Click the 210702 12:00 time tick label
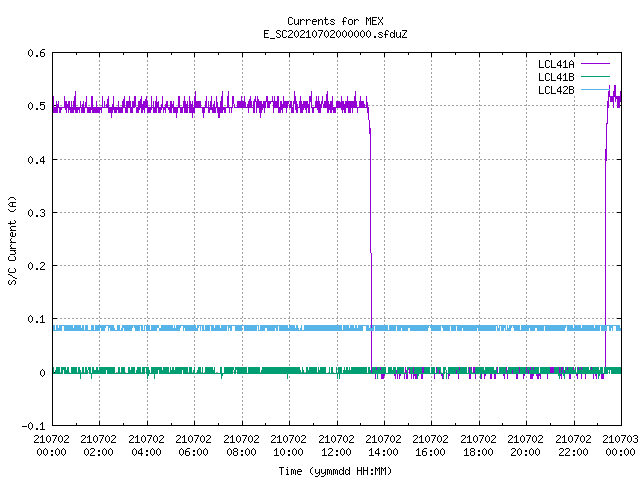 [x=336, y=445]
